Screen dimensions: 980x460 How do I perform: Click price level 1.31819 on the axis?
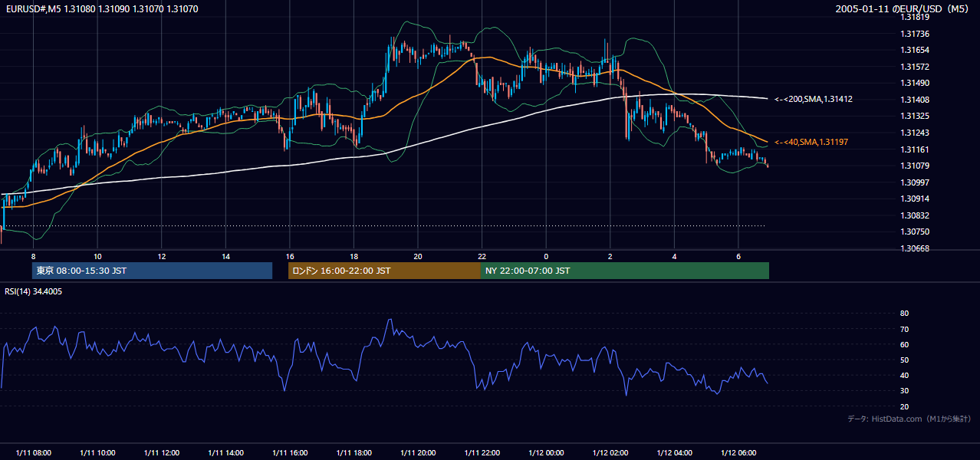[915, 17]
